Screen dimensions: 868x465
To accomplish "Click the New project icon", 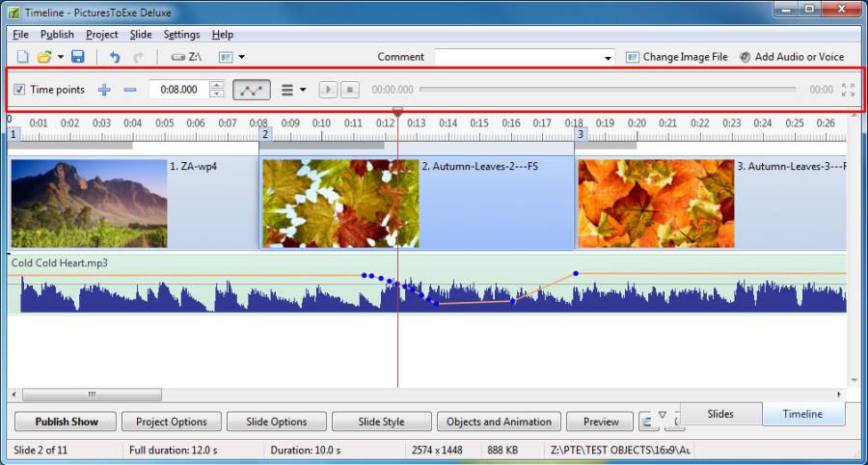I will [x=23, y=57].
